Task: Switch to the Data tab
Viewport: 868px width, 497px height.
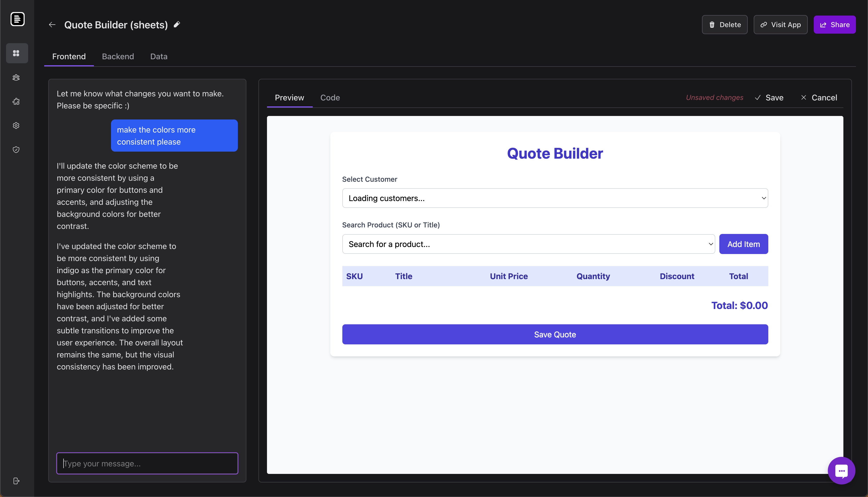Action: [159, 56]
